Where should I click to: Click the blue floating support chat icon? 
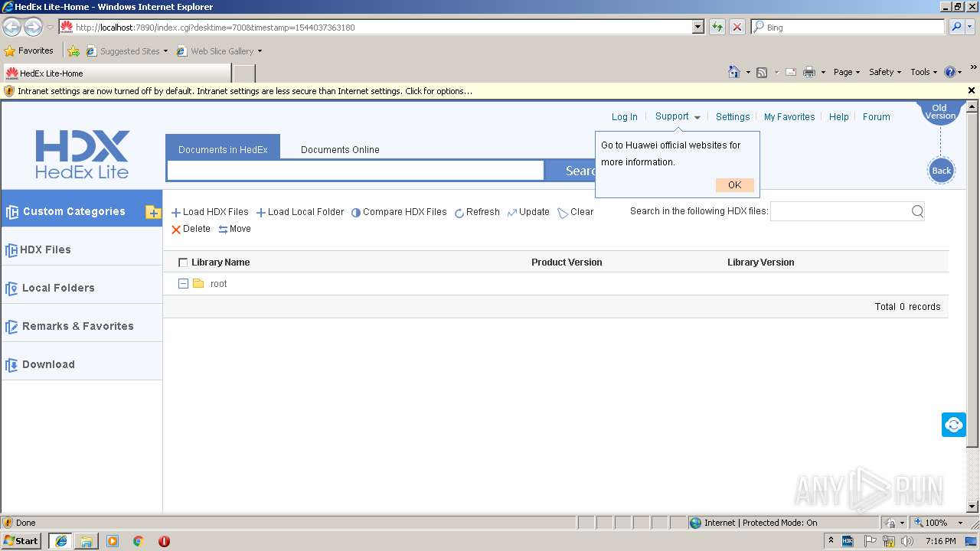[x=954, y=425]
